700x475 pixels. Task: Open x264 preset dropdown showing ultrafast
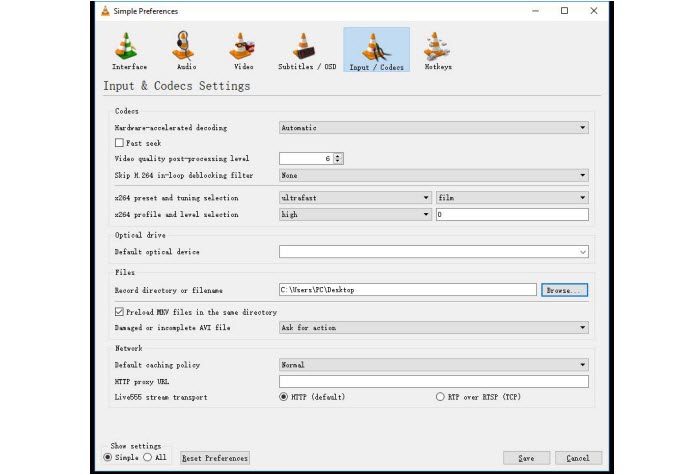355,198
